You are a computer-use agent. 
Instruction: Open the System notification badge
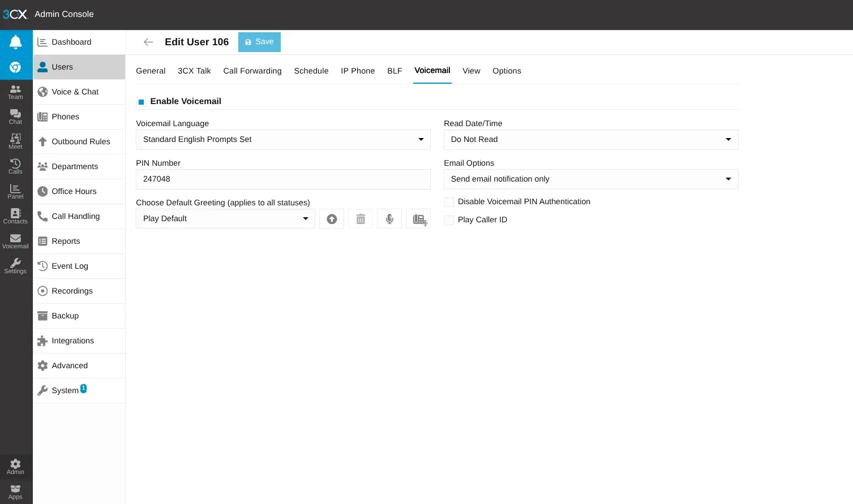tap(84, 388)
